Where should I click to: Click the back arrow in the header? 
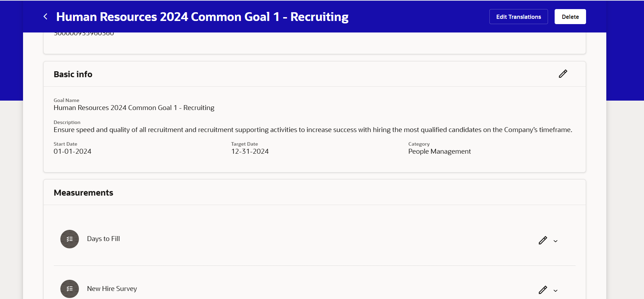[45, 16]
